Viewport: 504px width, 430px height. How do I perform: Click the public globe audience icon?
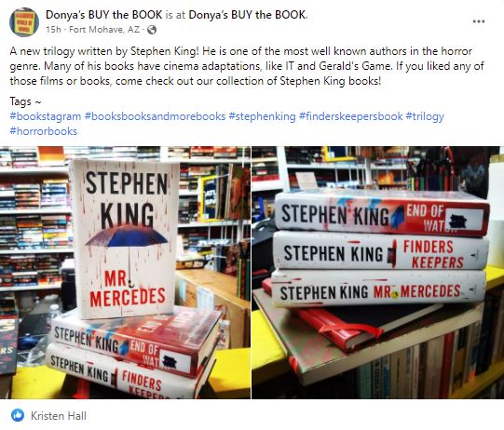pos(152,30)
